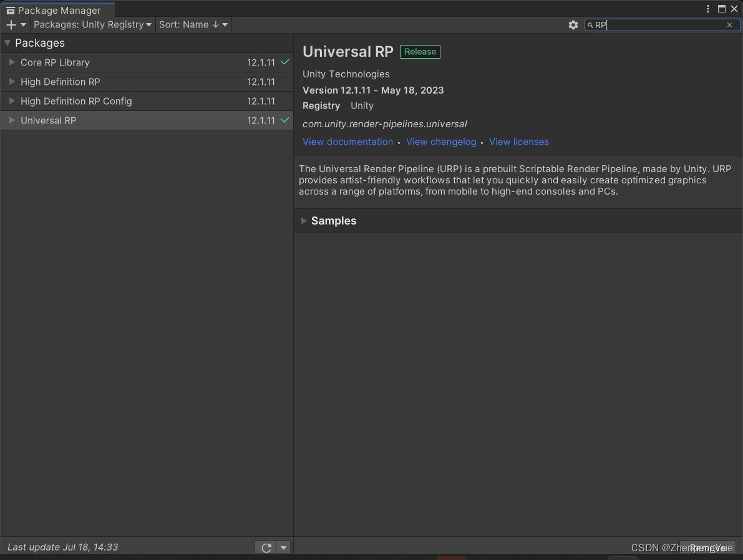This screenshot has height=560, width=743.
Task: Open Packages: Unity Registry dropdown
Action: click(x=92, y=25)
